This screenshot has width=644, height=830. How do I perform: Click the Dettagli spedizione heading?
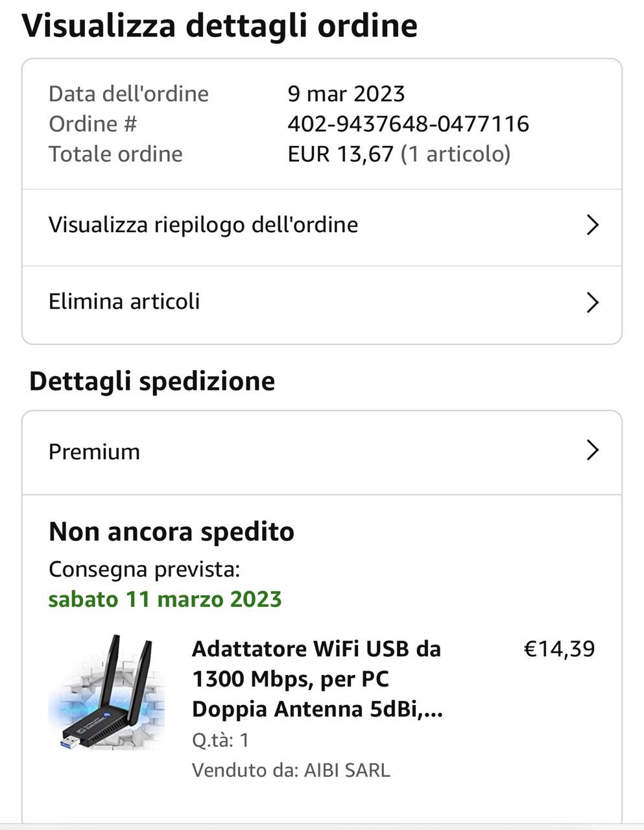152,381
